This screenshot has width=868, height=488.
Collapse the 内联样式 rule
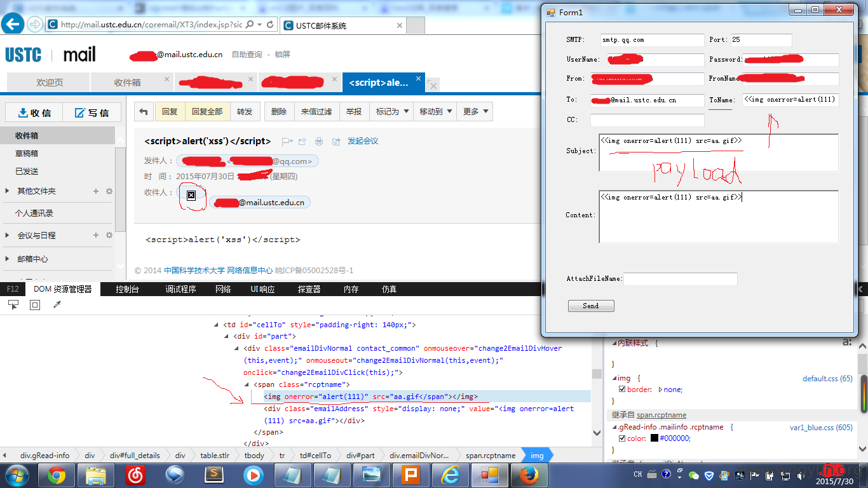click(x=614, y=343)
